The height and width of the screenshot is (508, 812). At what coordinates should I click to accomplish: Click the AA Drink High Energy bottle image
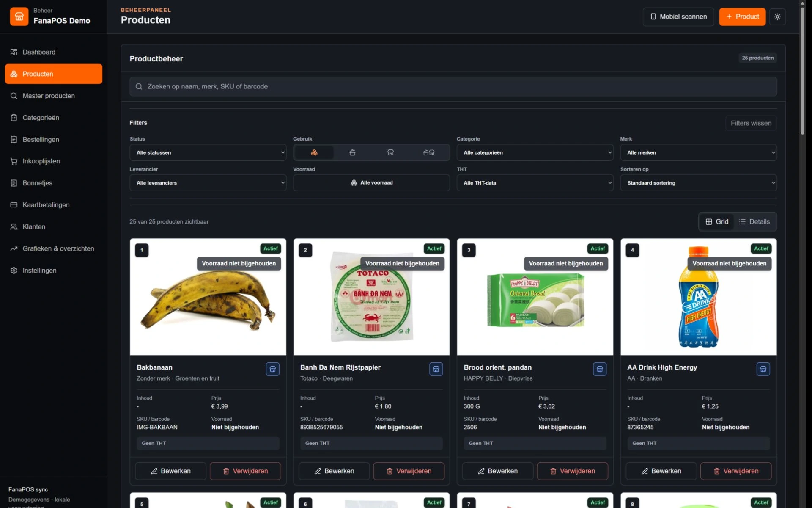click(699, 297)
